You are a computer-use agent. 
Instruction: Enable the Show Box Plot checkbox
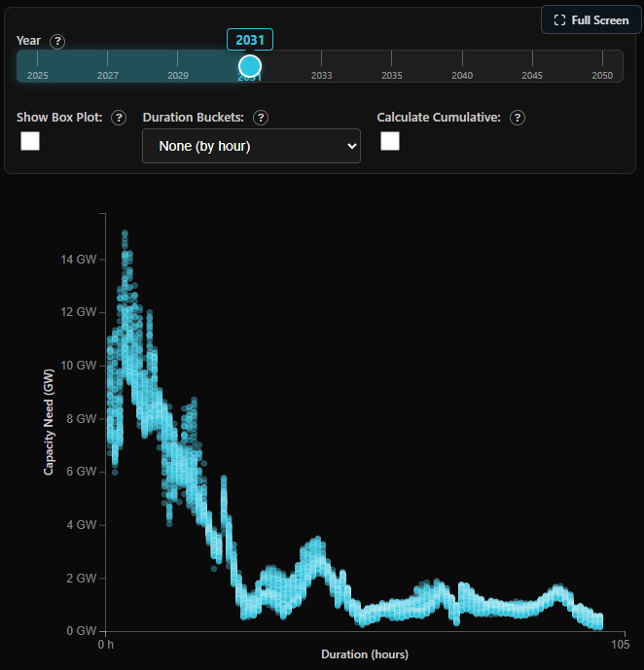click(30, 141)
